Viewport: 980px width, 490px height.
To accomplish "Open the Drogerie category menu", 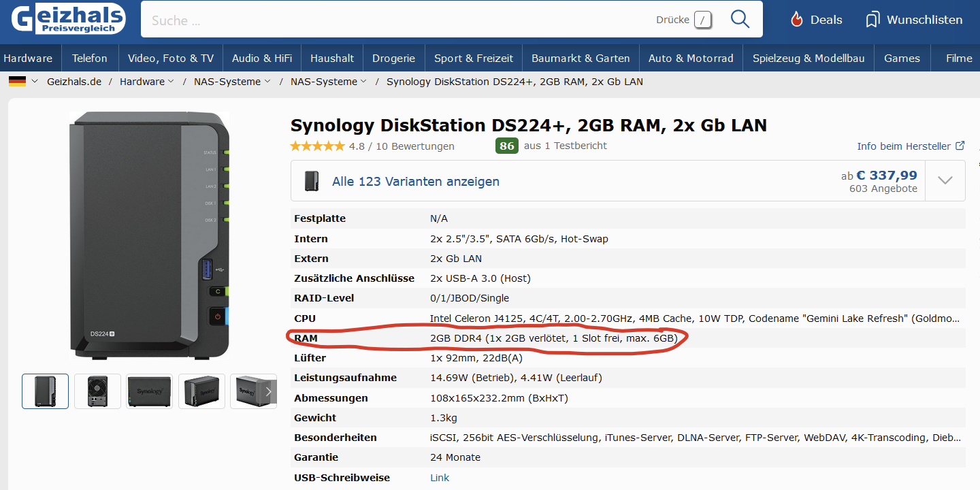I will (394, 59).
